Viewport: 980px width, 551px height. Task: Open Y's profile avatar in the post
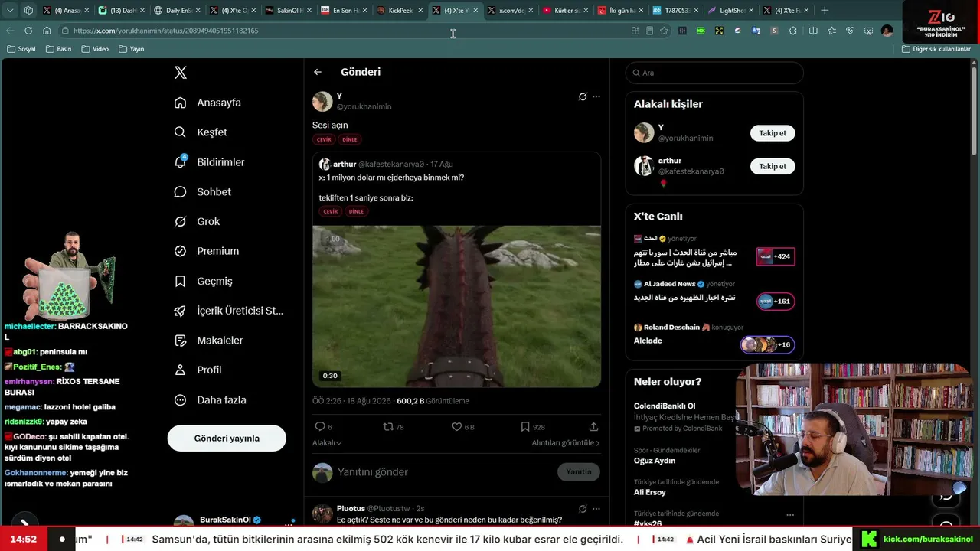pyautogui.click(x=322, y=102)
